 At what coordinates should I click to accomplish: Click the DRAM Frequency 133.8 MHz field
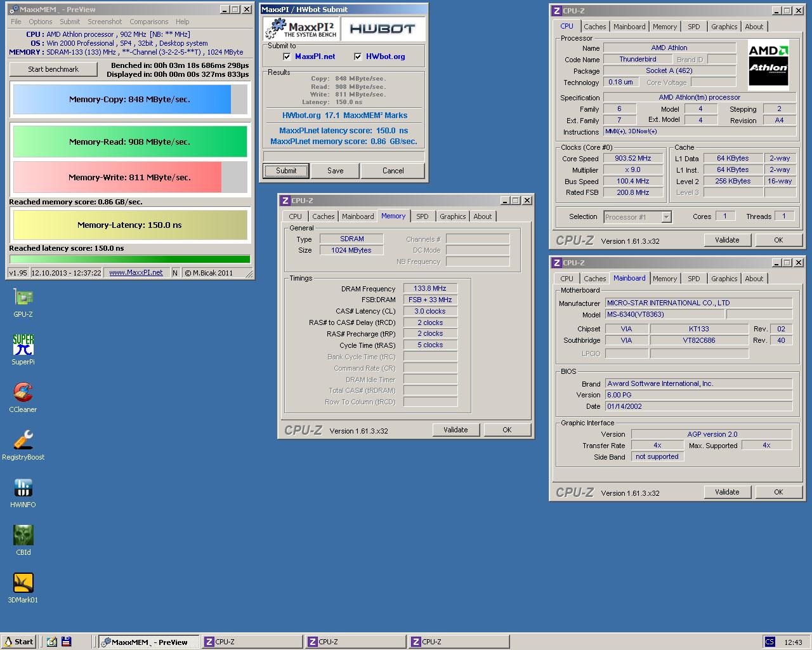(x=430, y=289)
